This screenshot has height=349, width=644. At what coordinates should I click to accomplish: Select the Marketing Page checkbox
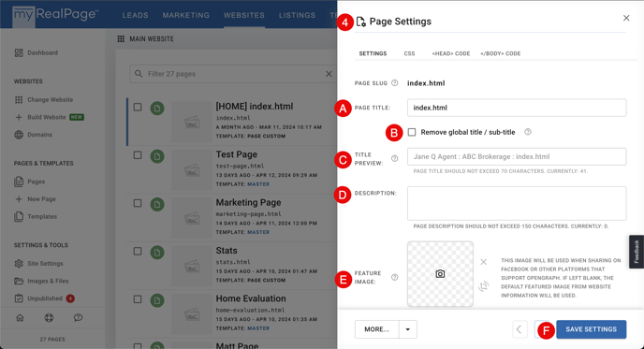coord(138,203)
